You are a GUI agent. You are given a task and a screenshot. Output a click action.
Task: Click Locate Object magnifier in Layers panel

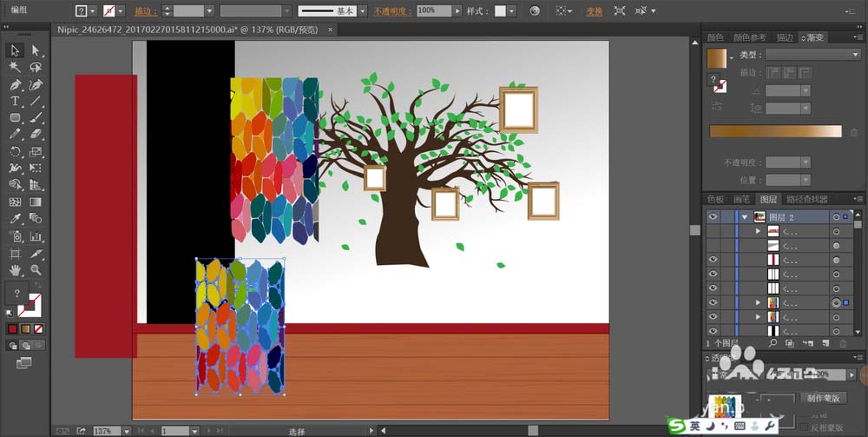point(773,343)
